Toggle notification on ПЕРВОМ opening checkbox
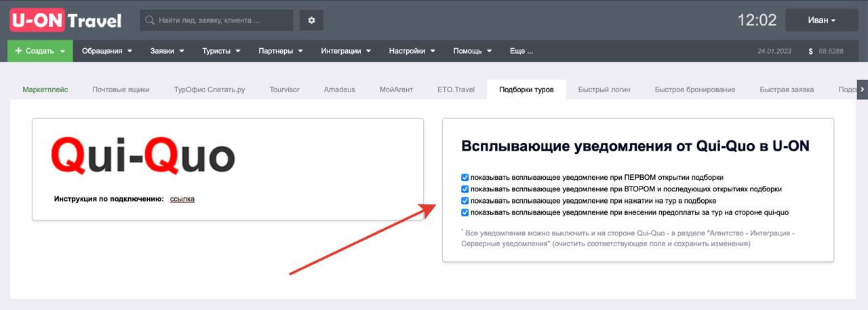This screenshot has width=868, height=310. (x=465, y=177)
